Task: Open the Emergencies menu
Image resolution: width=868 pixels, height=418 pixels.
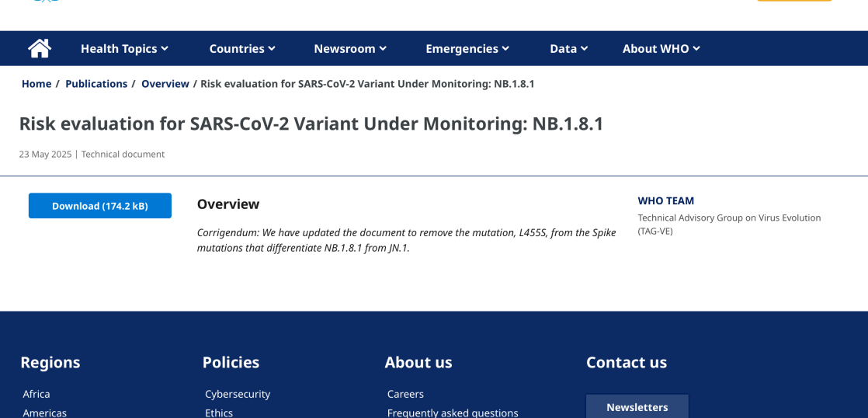Action: [x=467, y=48]
